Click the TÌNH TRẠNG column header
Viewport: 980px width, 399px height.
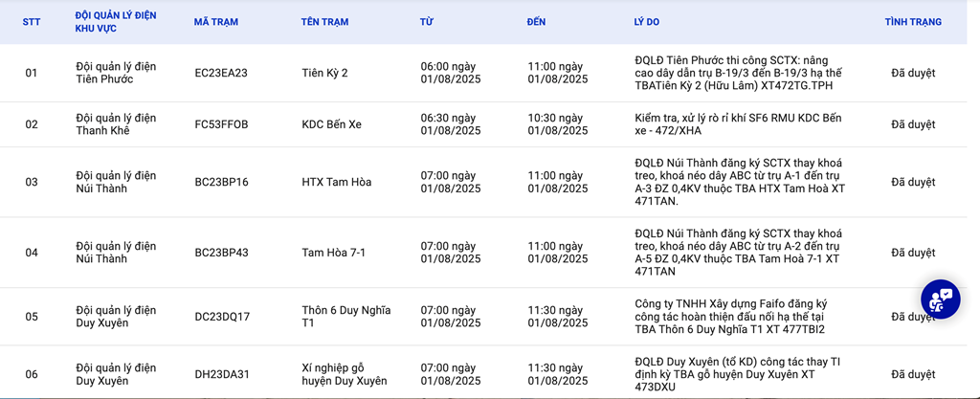[913, 22]
